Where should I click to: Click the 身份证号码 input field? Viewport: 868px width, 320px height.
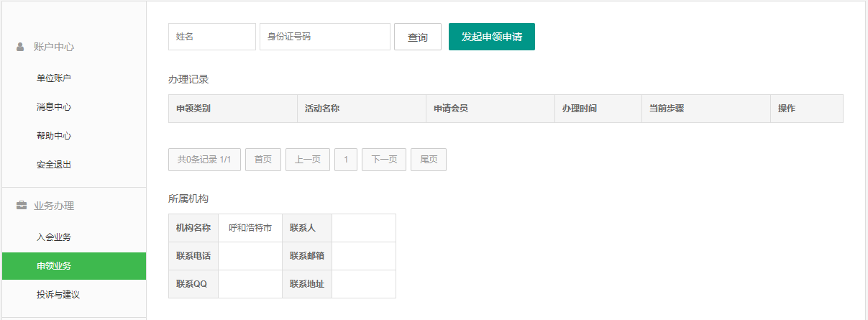click(324, 37)
